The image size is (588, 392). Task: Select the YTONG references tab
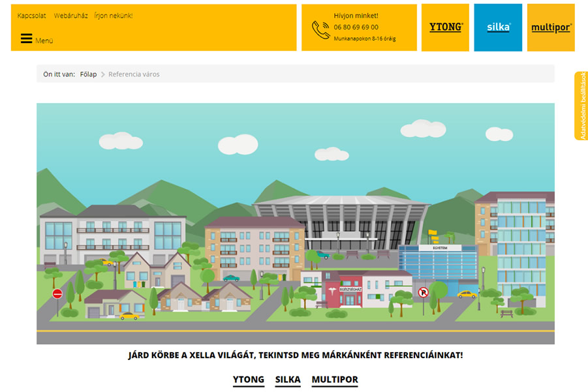248,380
